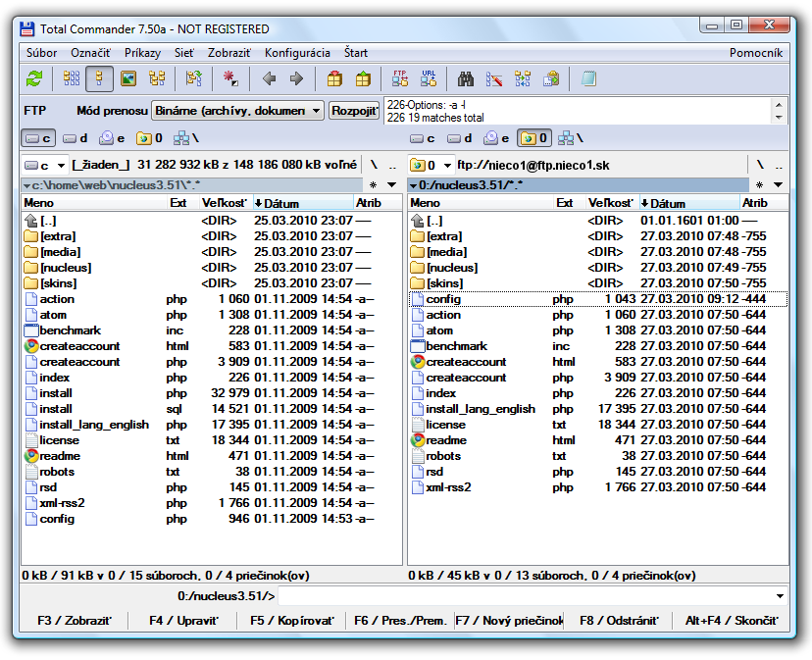Click network neighborhood icon in left drive bar
This screenshot has height=660, width=812.
pos(186,138)
